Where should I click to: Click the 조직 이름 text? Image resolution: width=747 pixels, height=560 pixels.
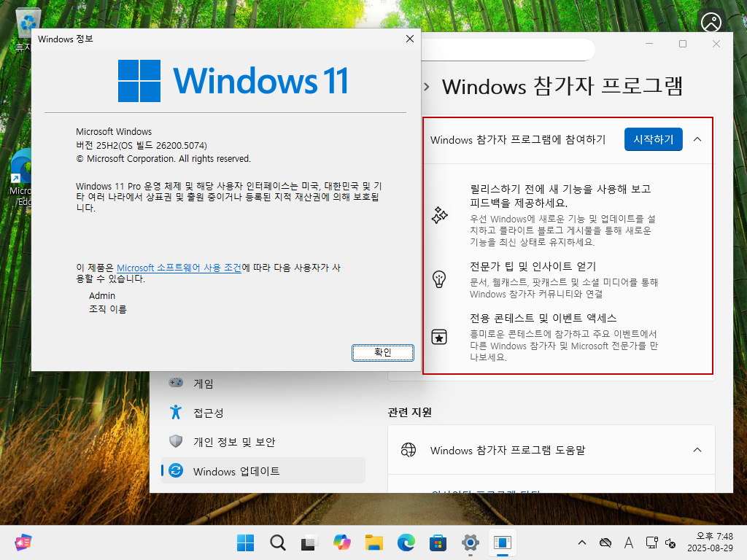(x=108, y=309)
